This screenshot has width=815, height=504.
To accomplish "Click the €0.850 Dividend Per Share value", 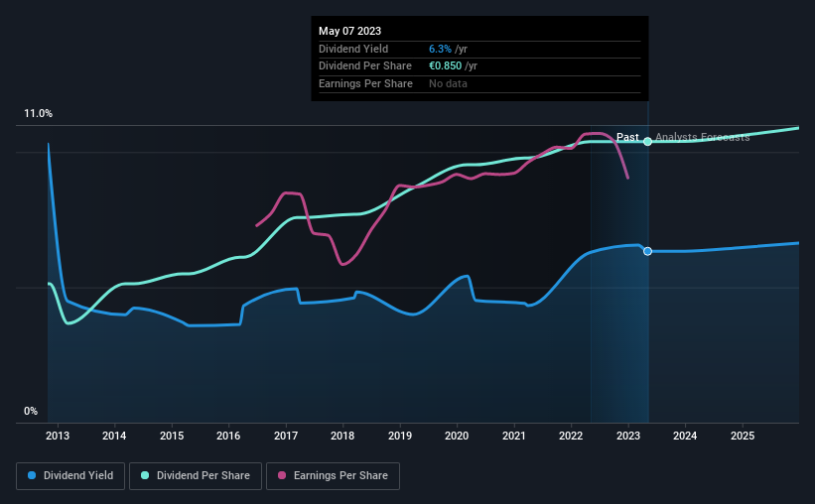I will tap(445, 66).
